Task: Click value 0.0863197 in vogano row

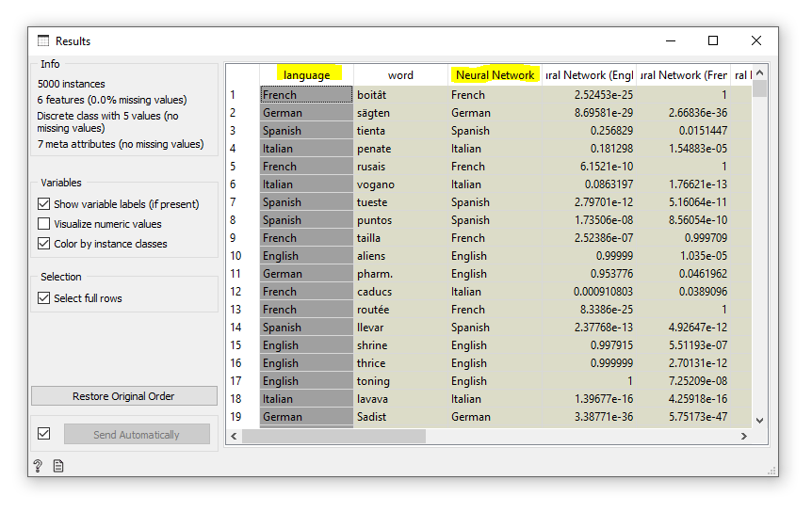Action: pyautogui.click(x=589, y=184)
